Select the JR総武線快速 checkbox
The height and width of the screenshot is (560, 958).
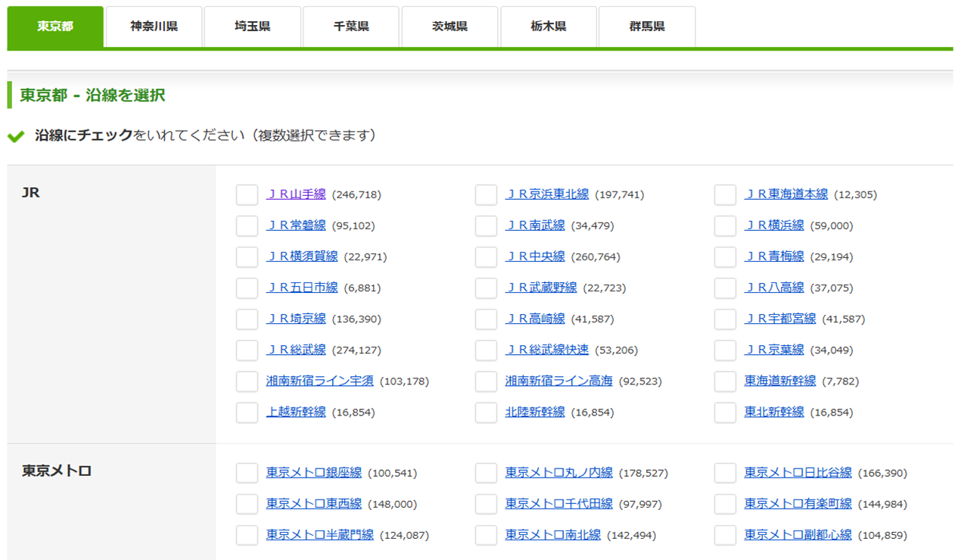[x=486, y=350]
